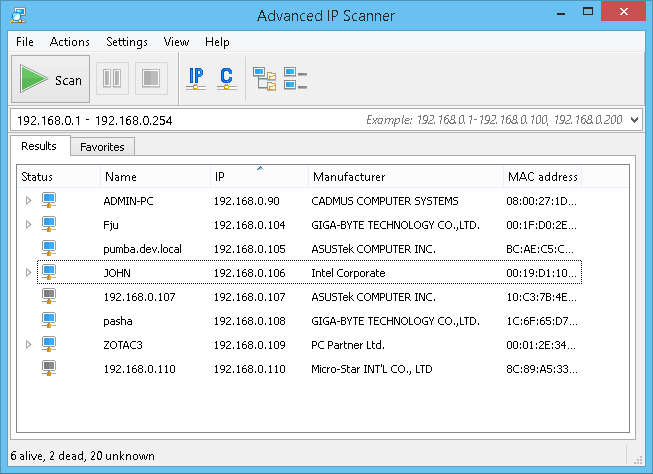Click the blue C subnet toolbar icon
Screen dimensions: 653x474
227,78
